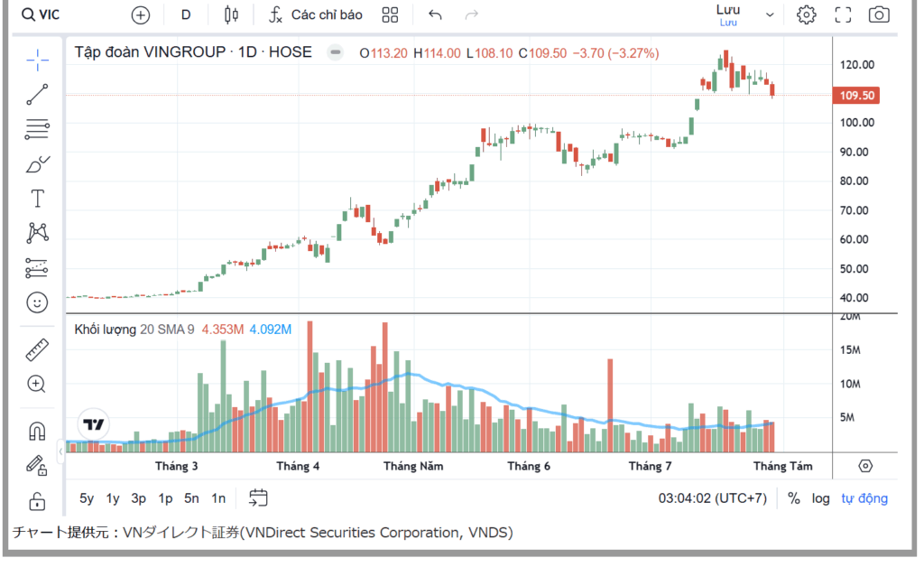Click the 120.00 price axis label

point(857,65)
